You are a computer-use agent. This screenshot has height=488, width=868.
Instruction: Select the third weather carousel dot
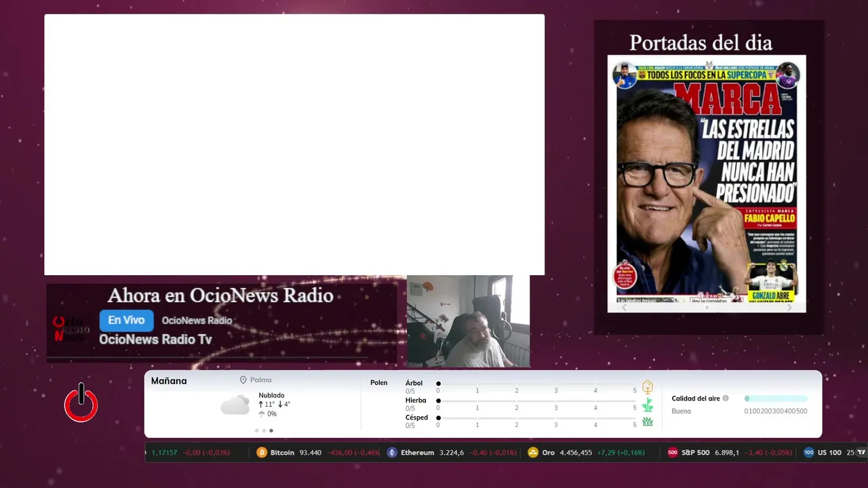pos(271,430)
